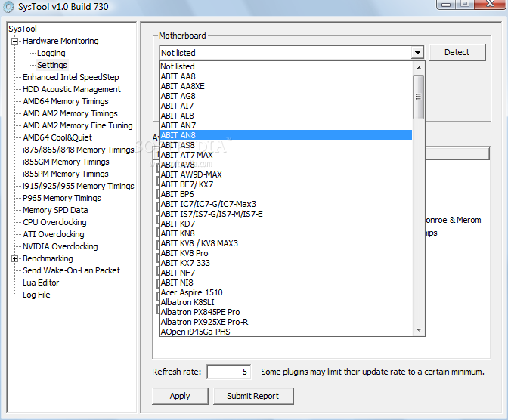Screen dimensions: 508x420
Task: Choose ABIT NF7 from motherboard list
Action: [286, 273]
